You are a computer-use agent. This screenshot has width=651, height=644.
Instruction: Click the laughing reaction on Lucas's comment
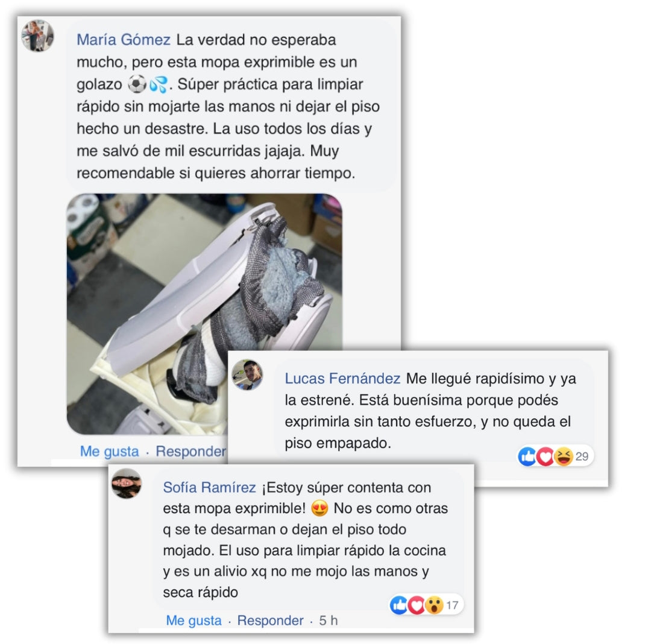[564, 456]
